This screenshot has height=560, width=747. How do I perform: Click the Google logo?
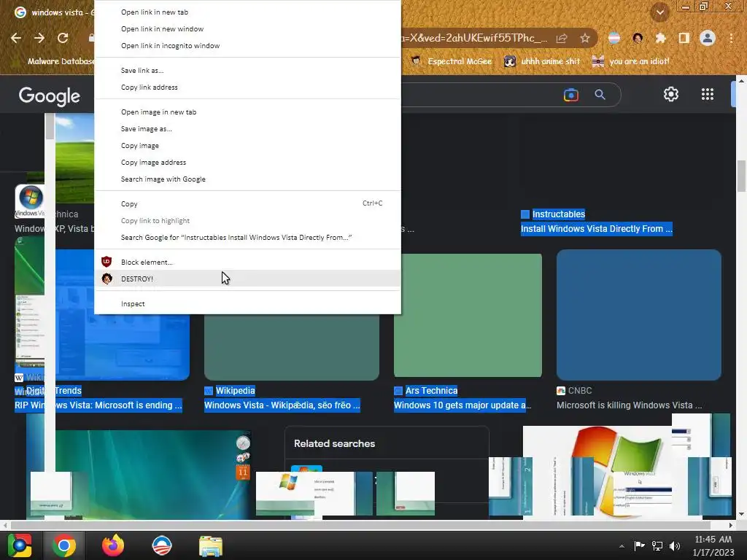point(49,96)
